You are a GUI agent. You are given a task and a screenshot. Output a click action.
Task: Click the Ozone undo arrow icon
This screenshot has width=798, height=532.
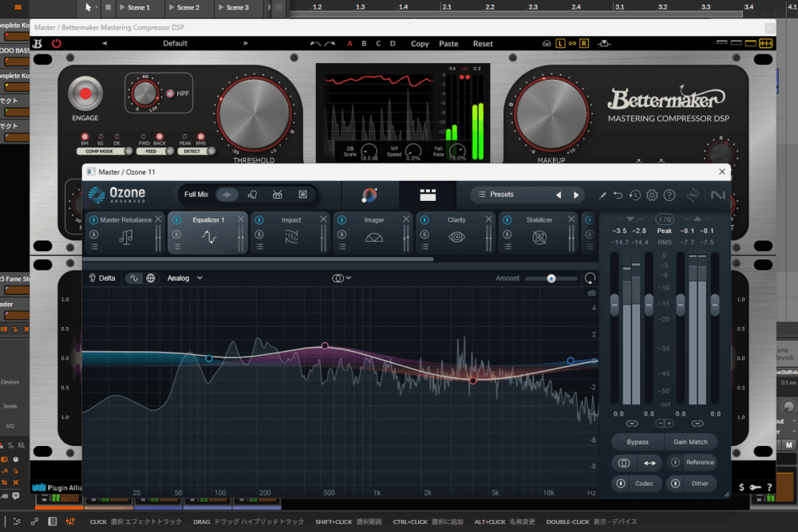(618, 195)
